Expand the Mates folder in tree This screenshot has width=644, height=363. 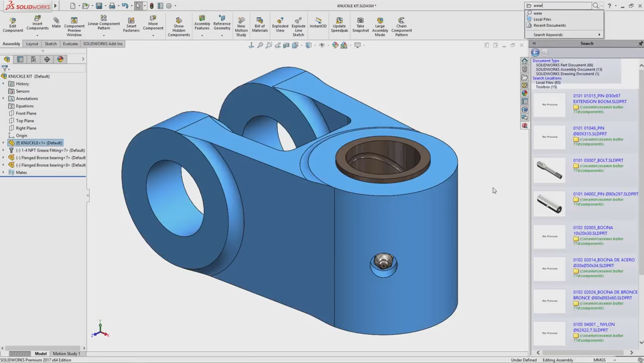click(4, 172)
